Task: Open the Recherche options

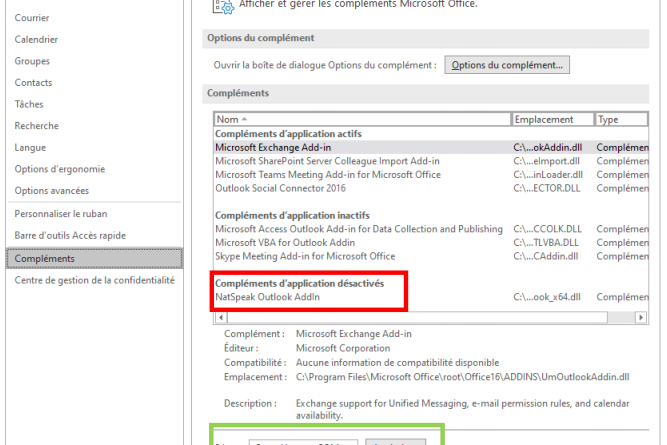Action: [x=37, y=126]
